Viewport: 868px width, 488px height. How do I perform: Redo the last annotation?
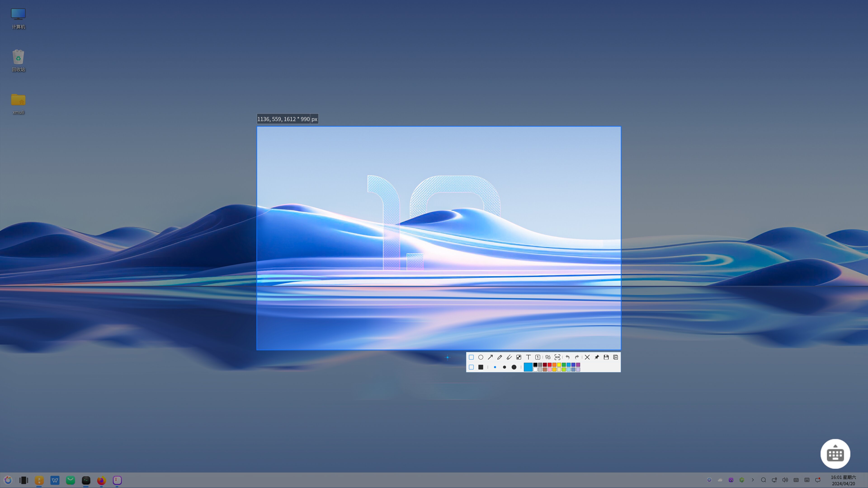tap(577, 357)
